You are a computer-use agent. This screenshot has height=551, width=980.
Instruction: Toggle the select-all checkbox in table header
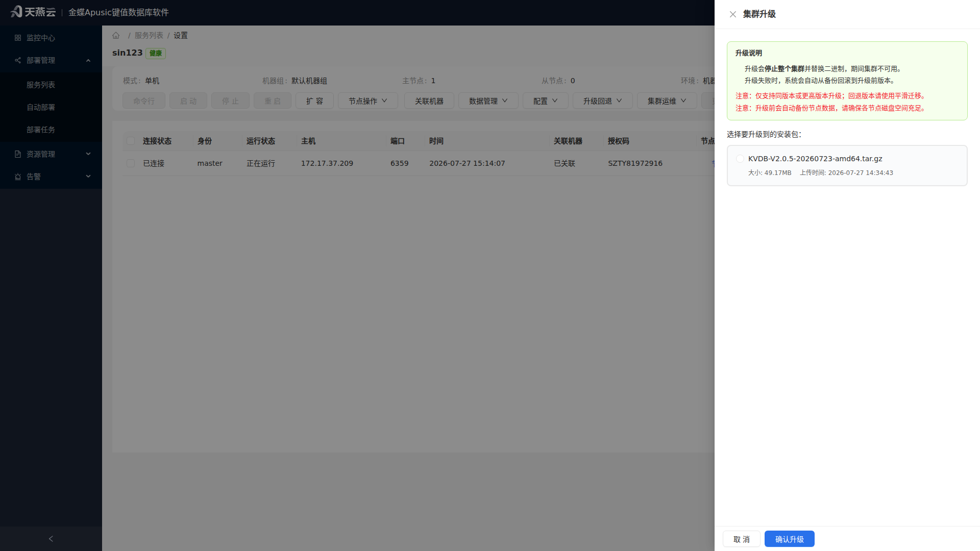tap(131, 141)
